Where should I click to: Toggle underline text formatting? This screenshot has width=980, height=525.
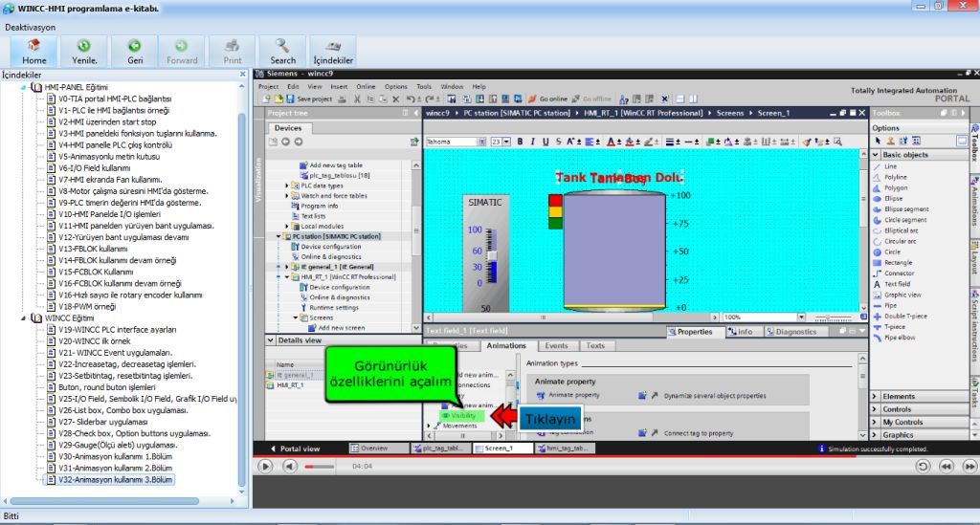click(x=545, y=142)
